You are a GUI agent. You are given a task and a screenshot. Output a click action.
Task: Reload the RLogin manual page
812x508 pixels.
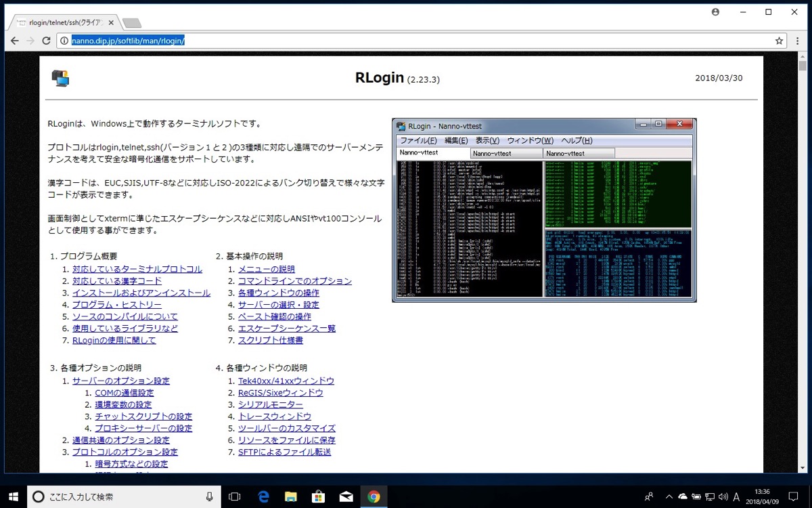tap(45, 41)
